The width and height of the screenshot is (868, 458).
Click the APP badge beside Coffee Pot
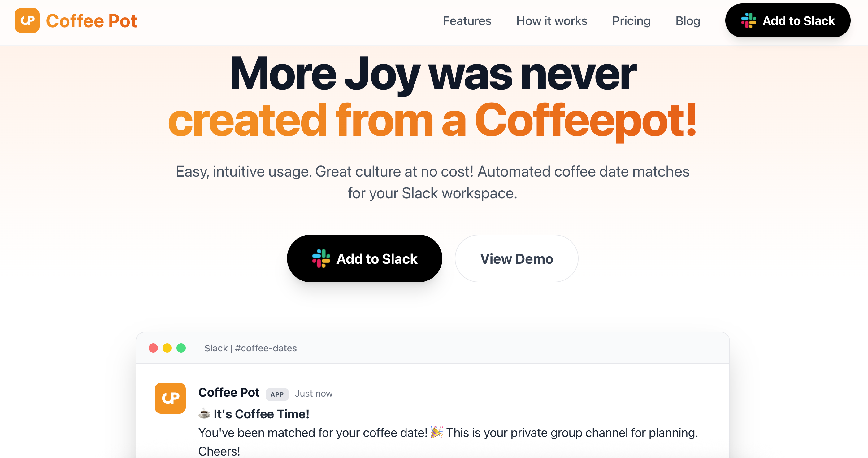point(277,394)
